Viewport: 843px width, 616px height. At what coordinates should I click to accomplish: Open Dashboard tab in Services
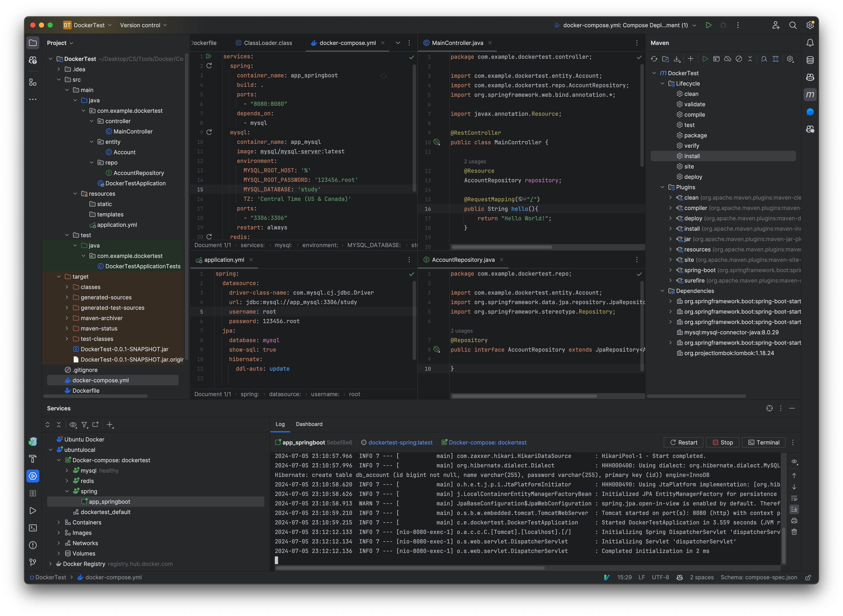point(309,424)
